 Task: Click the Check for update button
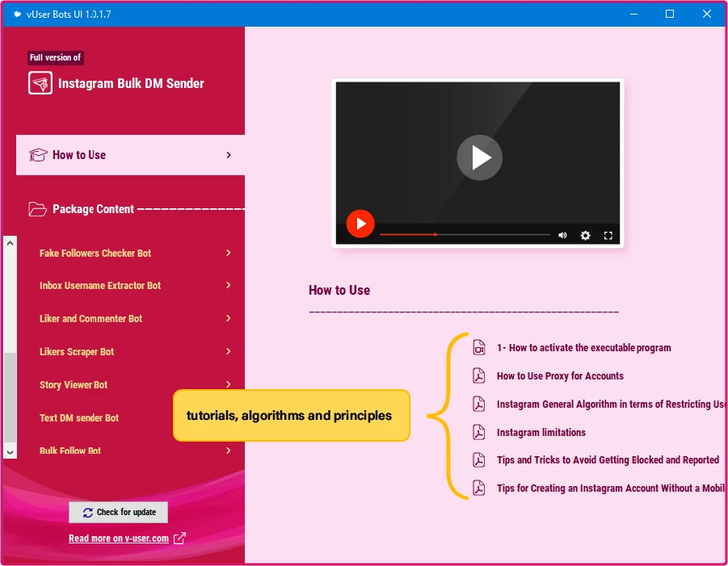coord(119,512)
